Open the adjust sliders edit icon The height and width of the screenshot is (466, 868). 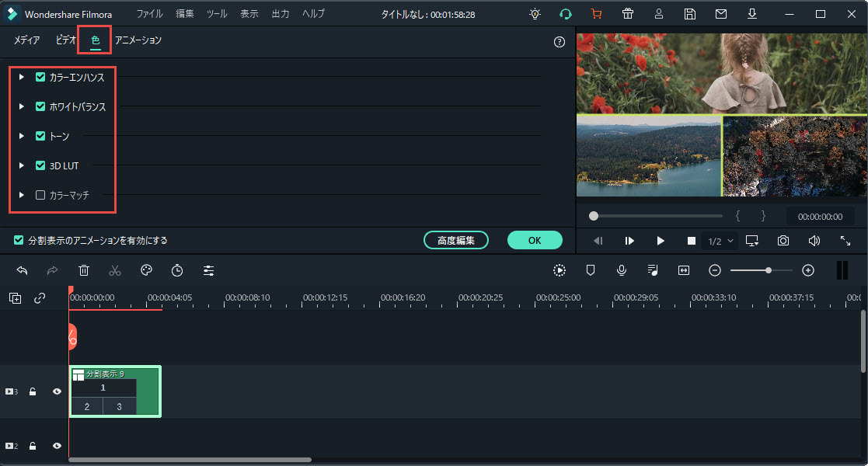[208, 270]
